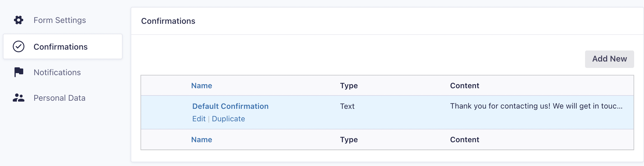Click the gear icon beside Form Settings

19,20
